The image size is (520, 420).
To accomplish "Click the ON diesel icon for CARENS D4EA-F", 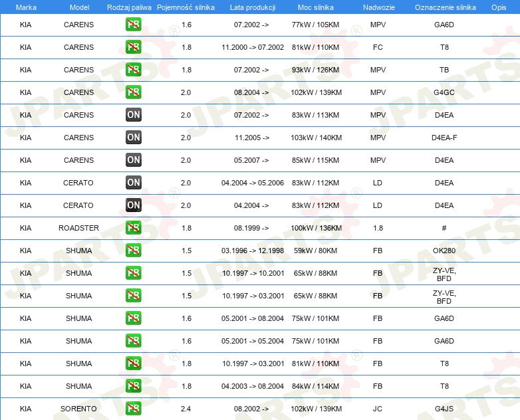I will pyautogui.click(x=133, y=138).
